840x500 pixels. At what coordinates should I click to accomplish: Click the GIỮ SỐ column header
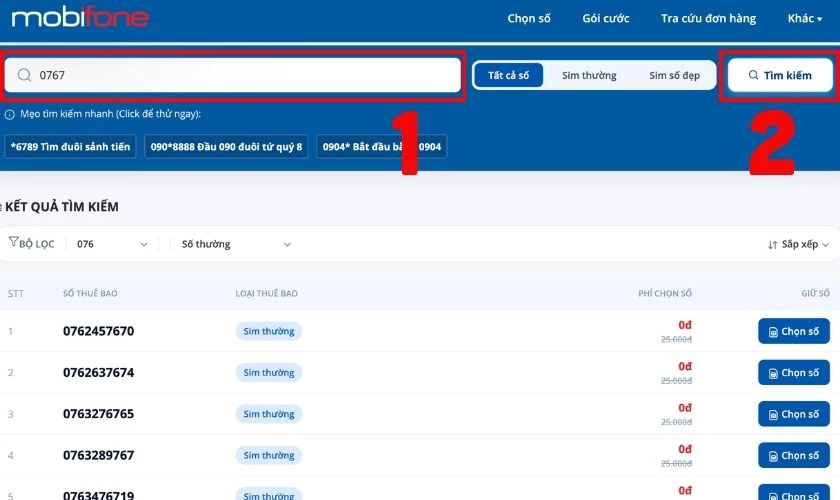(815, 293)
